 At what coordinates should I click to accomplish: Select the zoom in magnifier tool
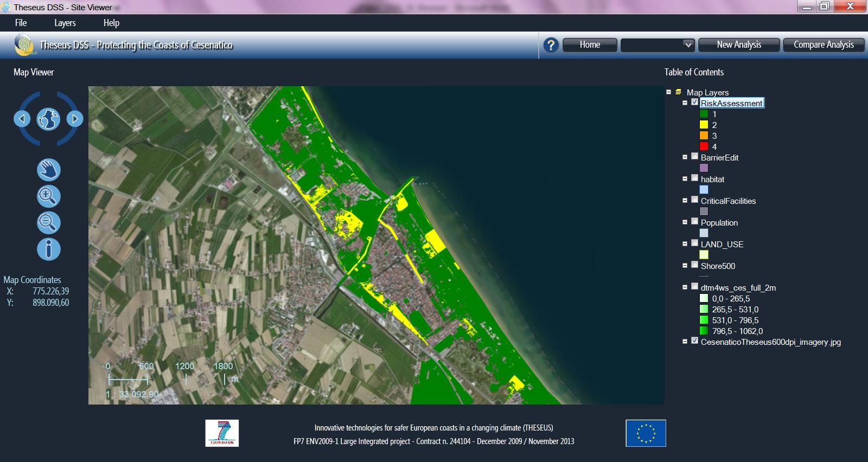[48, 196]
